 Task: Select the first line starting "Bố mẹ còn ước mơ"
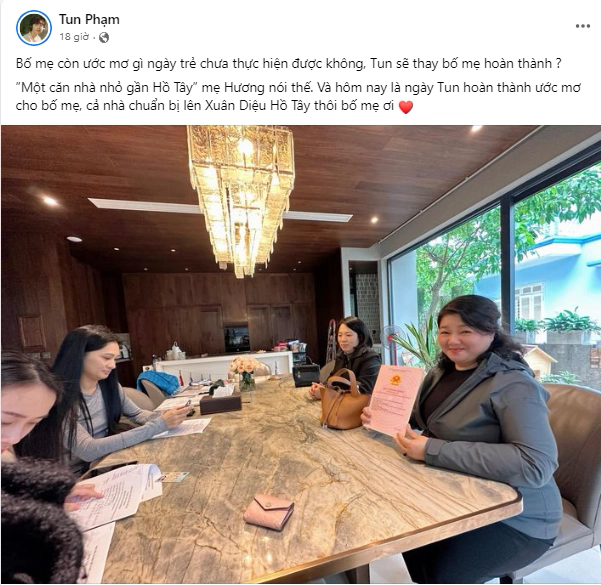tap(289, 63)
